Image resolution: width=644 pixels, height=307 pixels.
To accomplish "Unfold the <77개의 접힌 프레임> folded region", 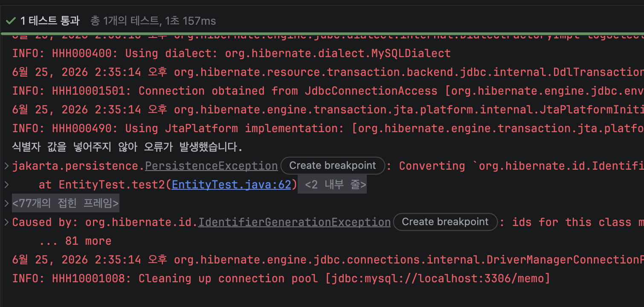I will point(66,203).
